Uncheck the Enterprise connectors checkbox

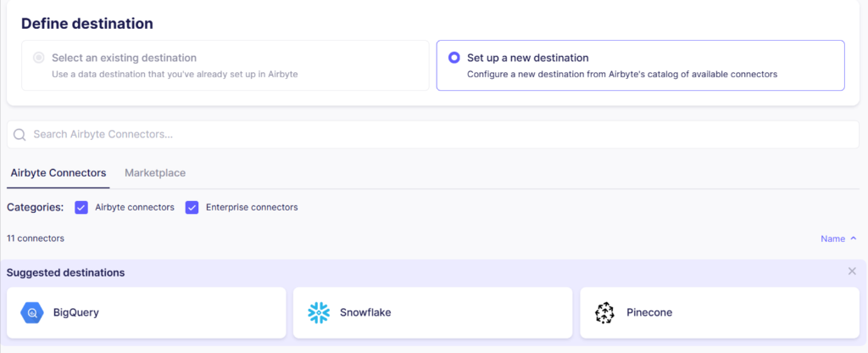[192, 207]
